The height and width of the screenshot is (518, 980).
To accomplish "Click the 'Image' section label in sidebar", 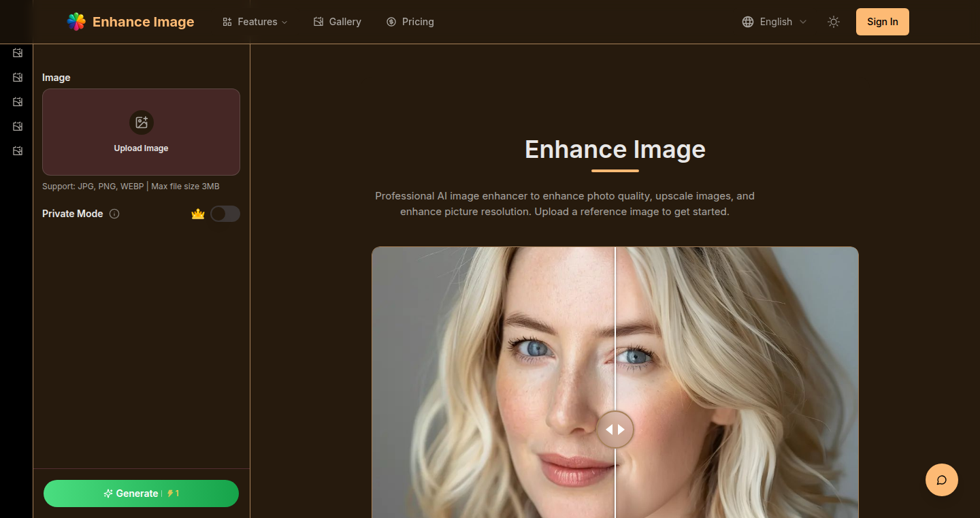I will (x=56, y=78).
